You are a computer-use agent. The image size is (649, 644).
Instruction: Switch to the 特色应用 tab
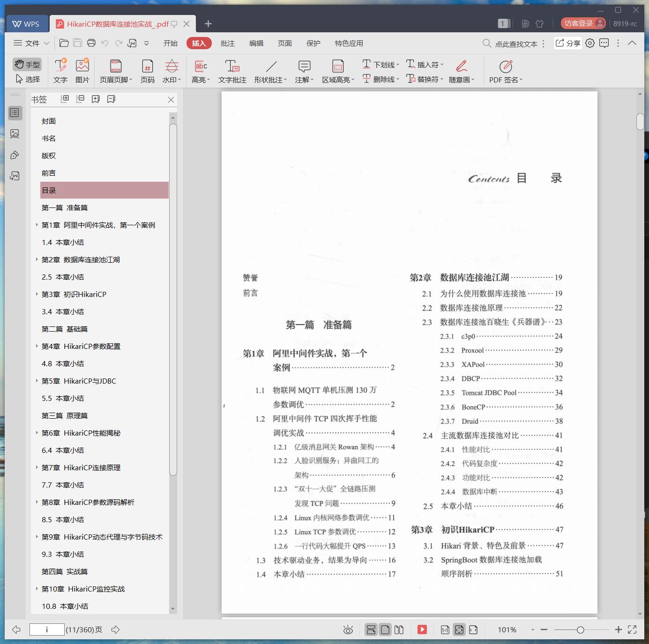349,43
